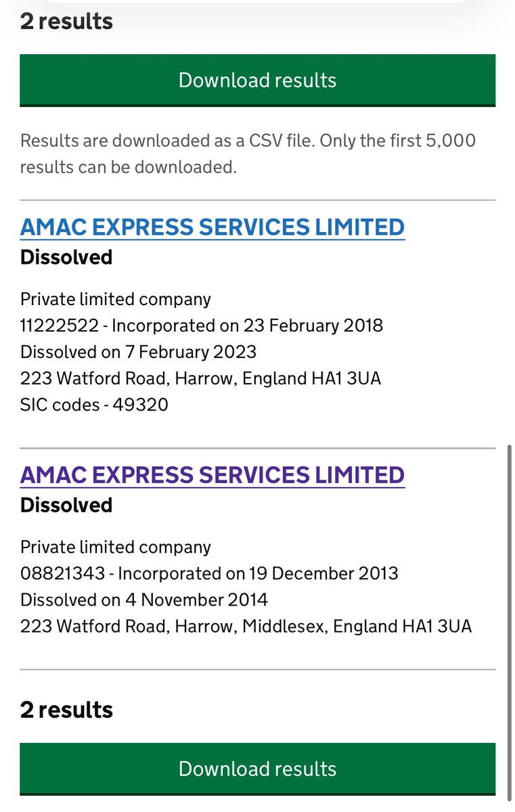The width and height of the screenshot is (515, 812).
Task: Click 'Private limited company' under first result
Action: (x=116, y=299)
